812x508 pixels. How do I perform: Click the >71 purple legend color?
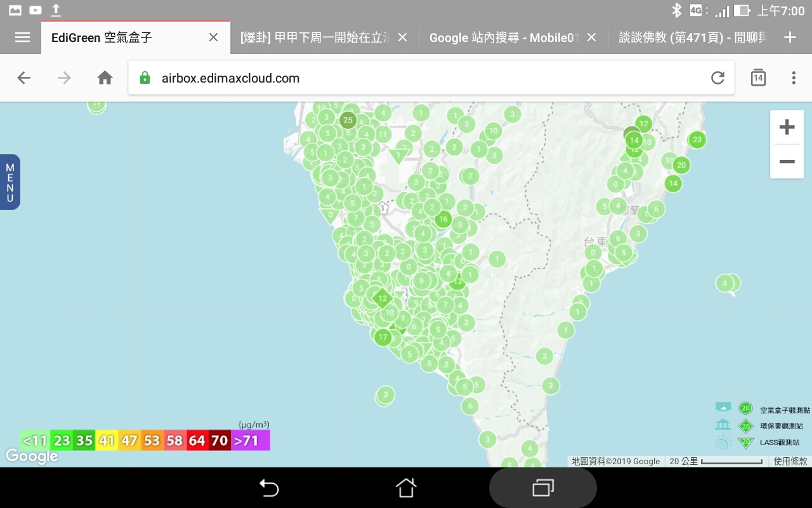tap(251, 440)
